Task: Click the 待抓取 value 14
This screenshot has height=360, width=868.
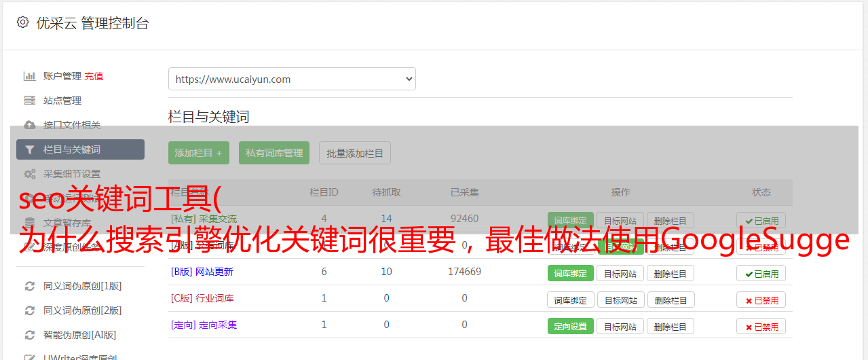Action: click(386, 219)
